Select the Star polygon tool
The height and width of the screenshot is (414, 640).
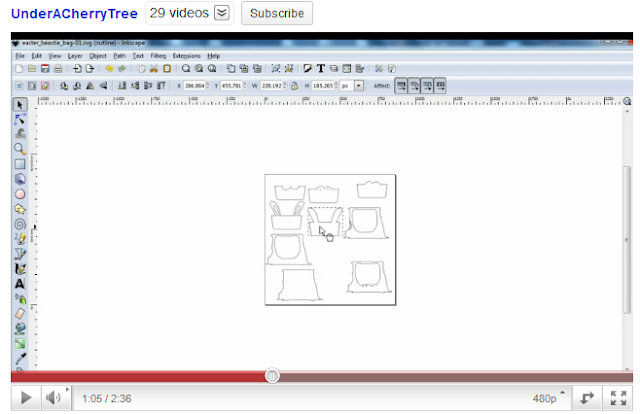click(x=20, y=209)
